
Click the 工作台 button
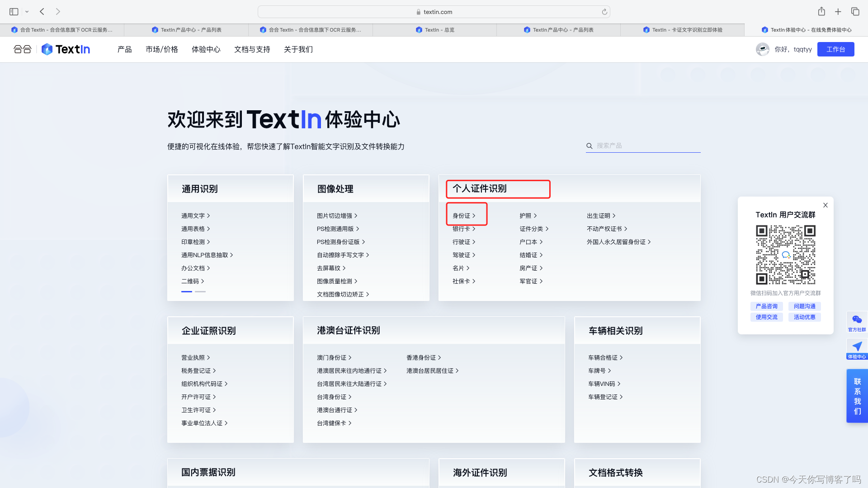point(835,49)
